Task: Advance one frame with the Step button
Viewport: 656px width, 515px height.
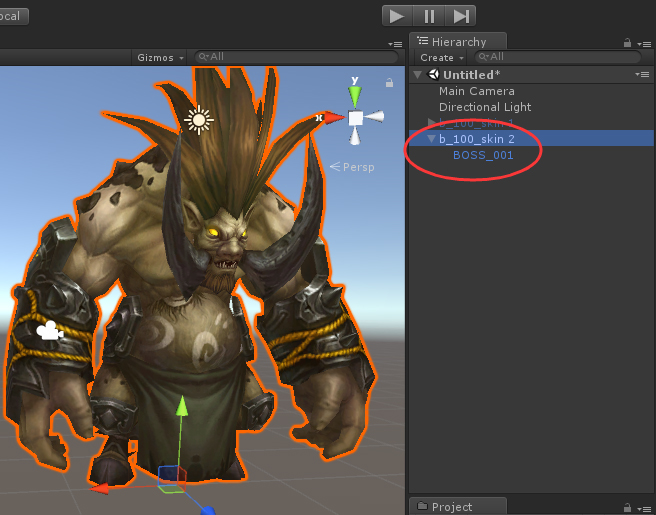Action: click(460, 16)
